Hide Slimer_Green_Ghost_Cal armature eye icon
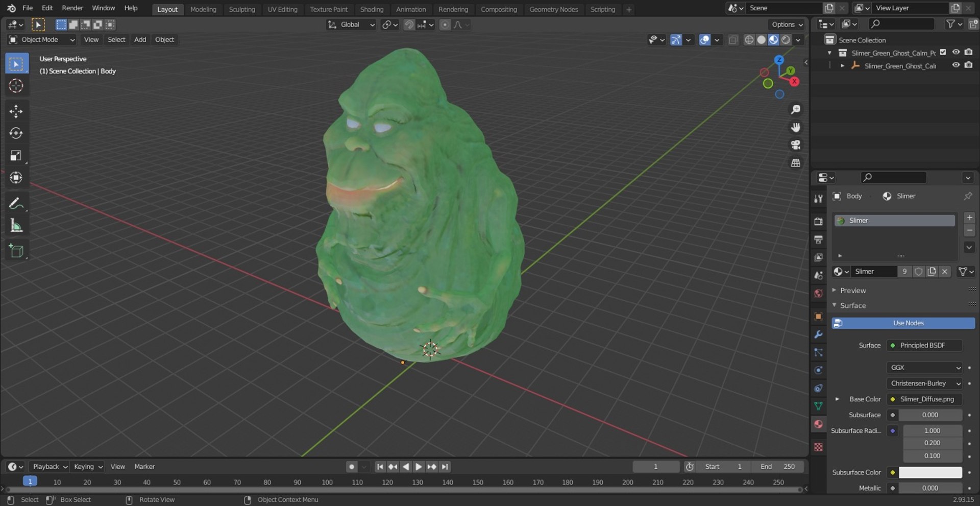980x506 pixels. coord(956,65)
